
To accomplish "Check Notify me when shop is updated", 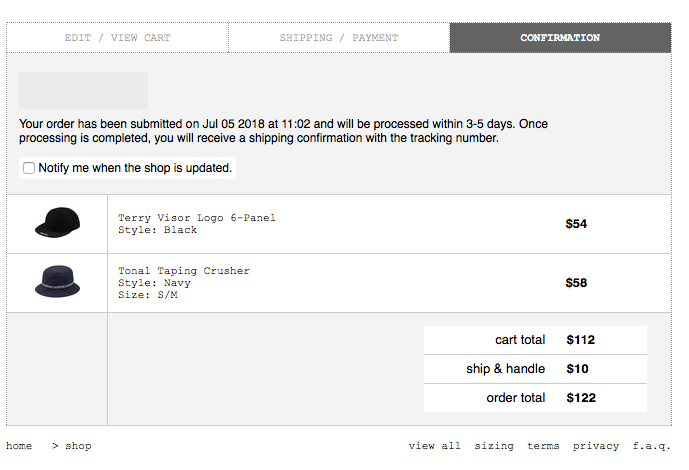I will point(29,168).
